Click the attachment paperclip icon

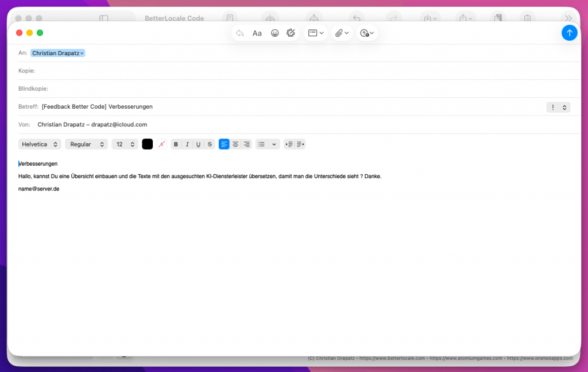[x=342, y=33]
